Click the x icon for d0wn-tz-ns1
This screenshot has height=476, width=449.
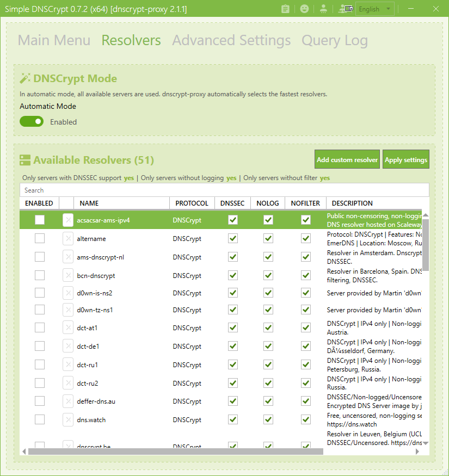tap(68, 310)
